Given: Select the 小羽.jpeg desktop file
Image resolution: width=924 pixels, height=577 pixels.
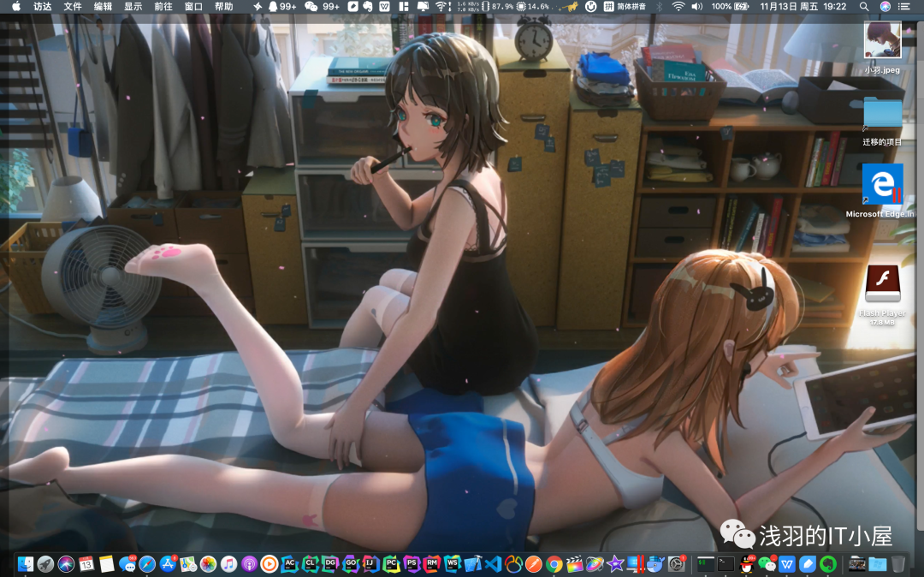Looking at the screenshot, I should [x=882, y=47].
